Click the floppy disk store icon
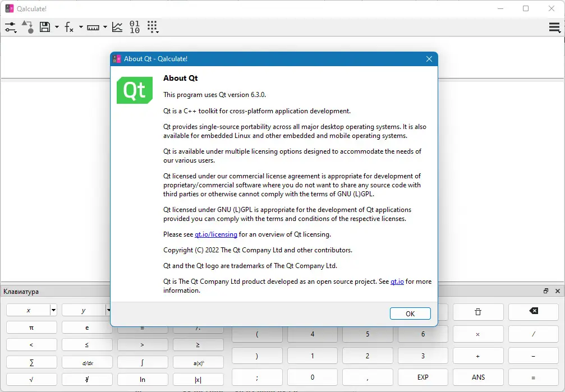 [45, 27]
